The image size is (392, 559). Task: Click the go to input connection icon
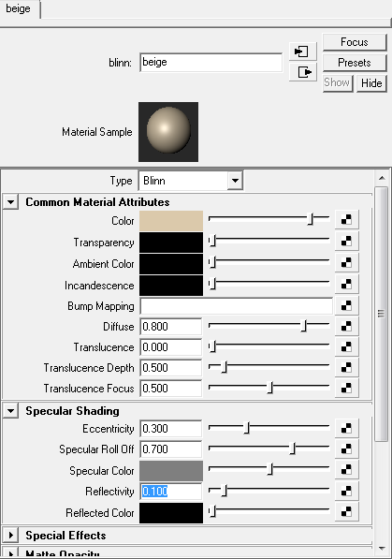302,51
